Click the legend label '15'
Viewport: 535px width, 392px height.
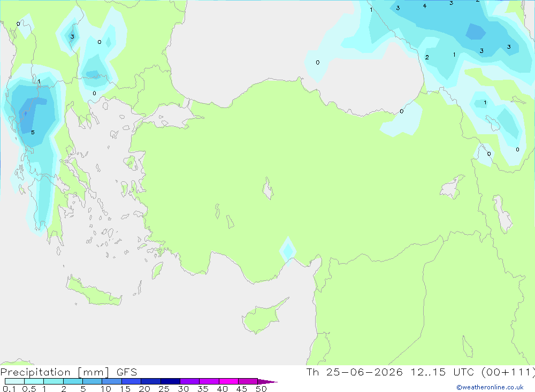pyautogui.click(x=125, y=389)
